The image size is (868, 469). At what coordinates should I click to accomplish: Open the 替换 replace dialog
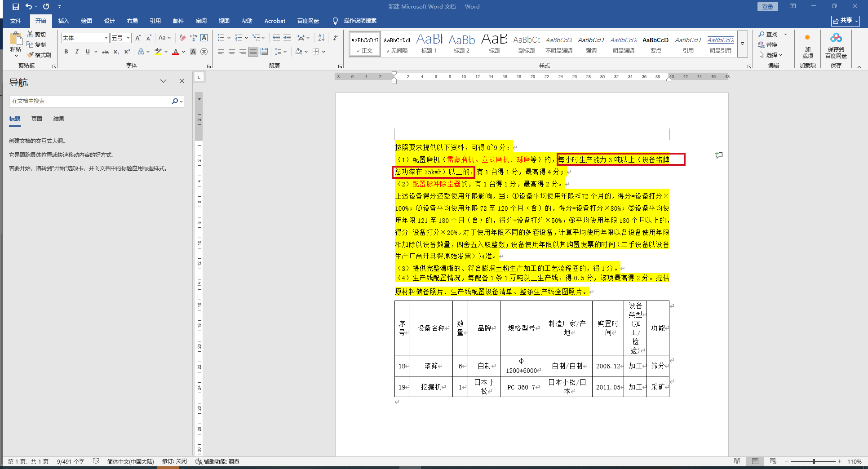pos(768,44)
